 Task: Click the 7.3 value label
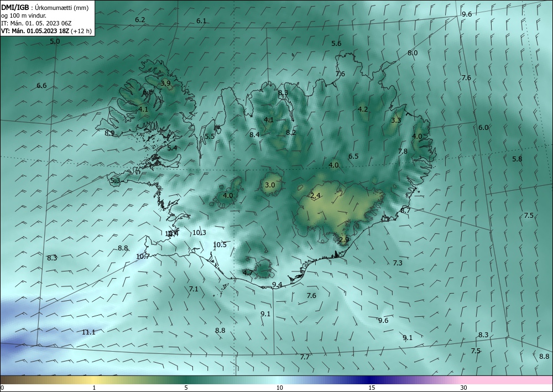398,263
